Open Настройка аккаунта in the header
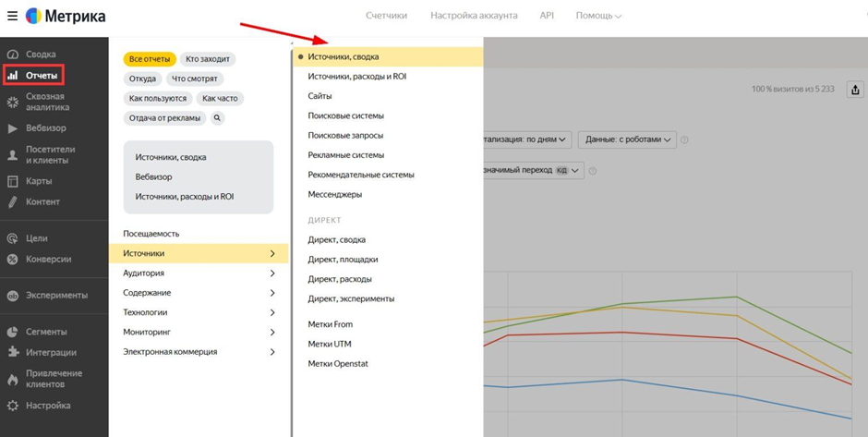The width and height of the screenshot is (868, 437). coord(475,16)
